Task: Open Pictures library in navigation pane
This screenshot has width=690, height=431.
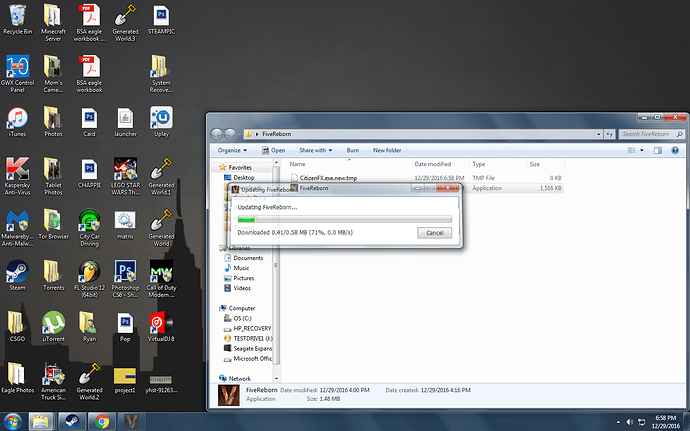Action: (239, 278)
